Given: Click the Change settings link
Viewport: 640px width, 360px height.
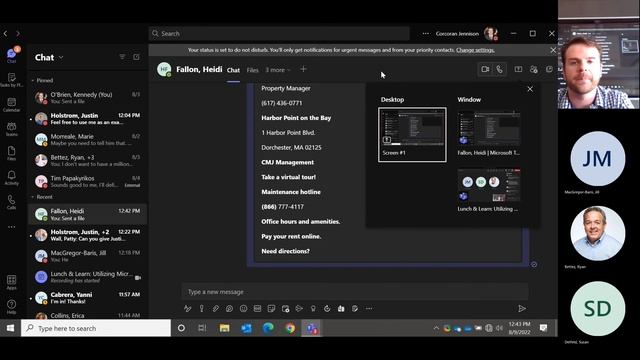Looking at the screenshot, I should 475,50.
